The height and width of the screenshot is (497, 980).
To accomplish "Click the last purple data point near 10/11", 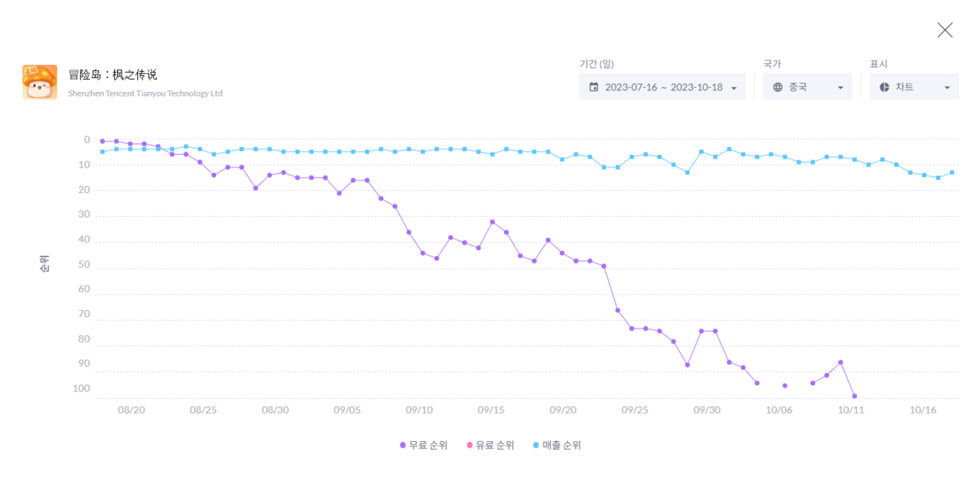I will (854, 396).
